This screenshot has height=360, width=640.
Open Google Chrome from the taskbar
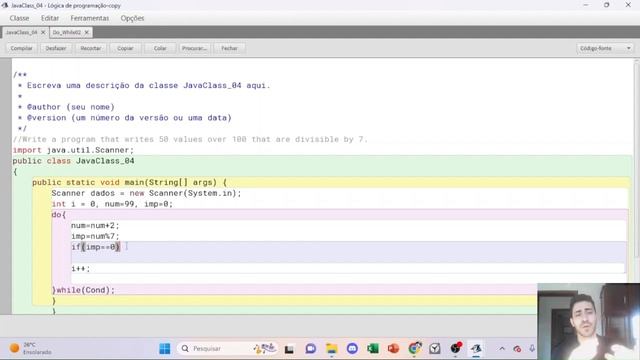[x=415, y=349]
